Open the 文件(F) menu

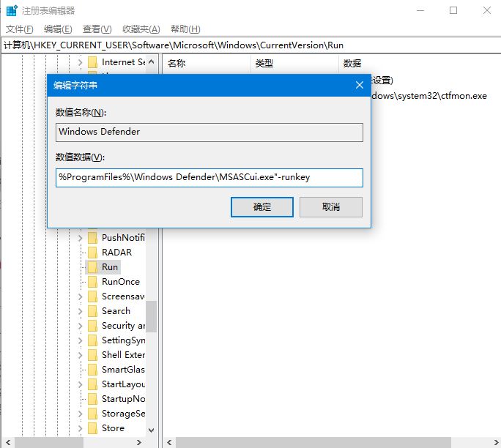pos(20,29)
